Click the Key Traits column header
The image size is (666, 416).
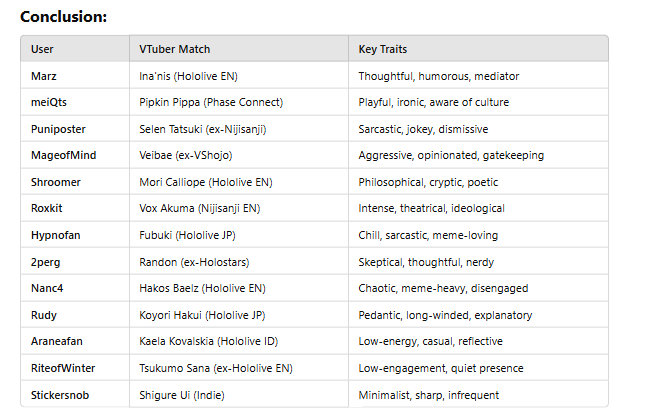click(383, 49)
